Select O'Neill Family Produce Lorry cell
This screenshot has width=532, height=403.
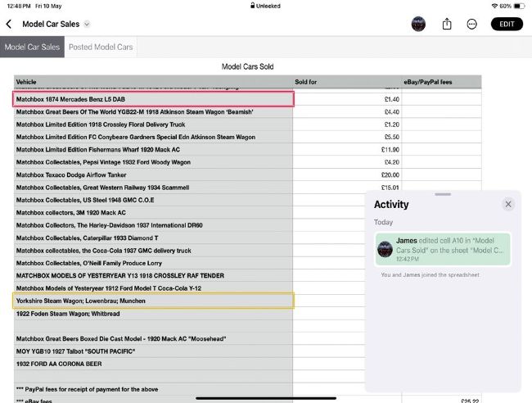point(153,263)
